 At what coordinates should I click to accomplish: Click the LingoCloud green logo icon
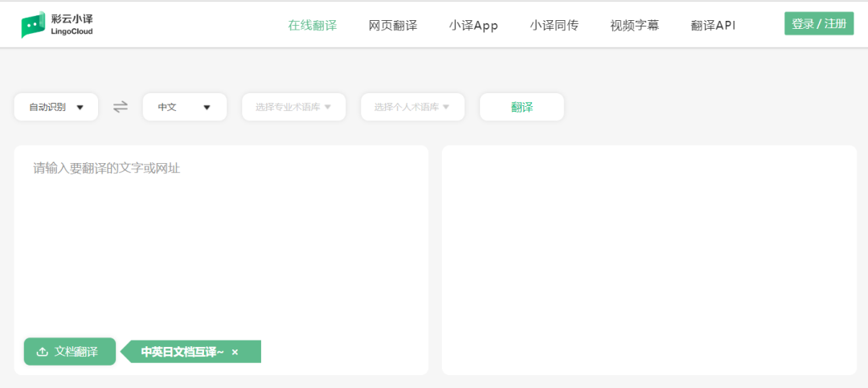click(x=33, y=25)
